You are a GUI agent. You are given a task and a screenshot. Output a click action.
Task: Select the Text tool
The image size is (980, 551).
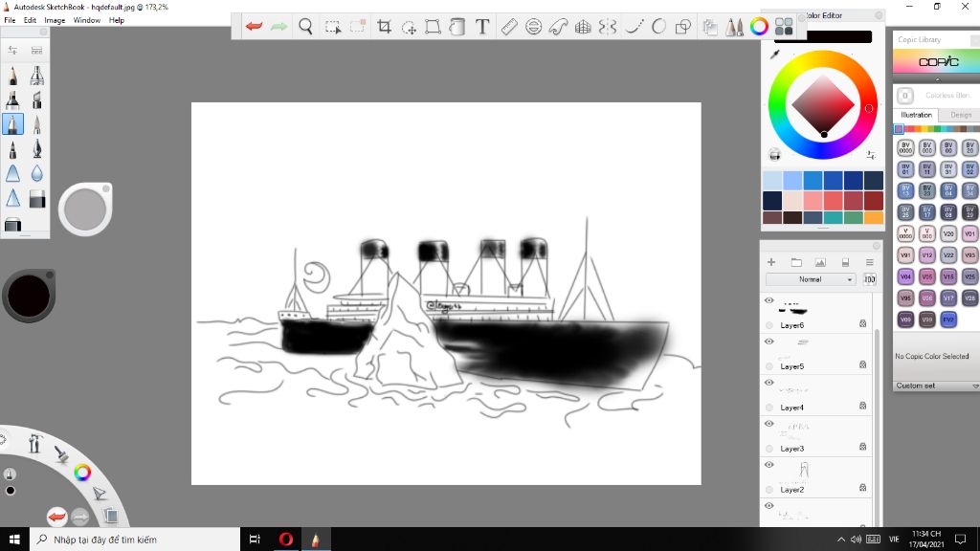[x=482, y=26]
